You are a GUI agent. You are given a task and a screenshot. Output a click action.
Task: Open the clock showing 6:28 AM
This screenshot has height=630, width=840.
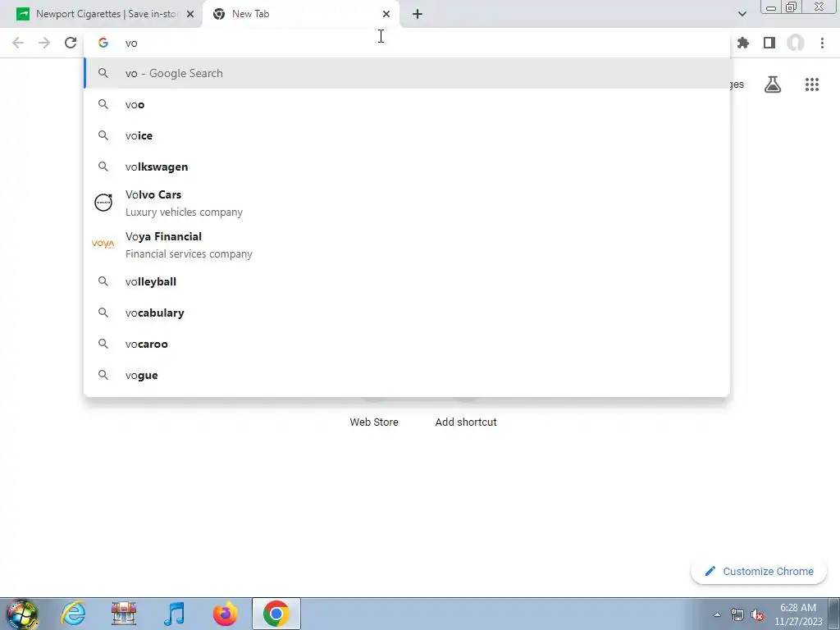click(798, 614)
